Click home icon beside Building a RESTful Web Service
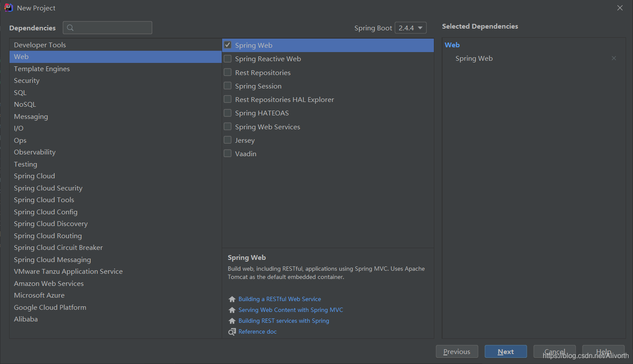The width and height of the screenshot is (633, 364). 232,299
